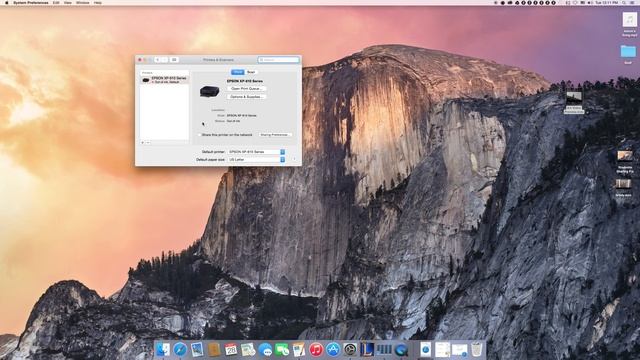Go back with the toolbar back arrow
Viewport: 640px width, 360px height.
[x=157, y=60]
